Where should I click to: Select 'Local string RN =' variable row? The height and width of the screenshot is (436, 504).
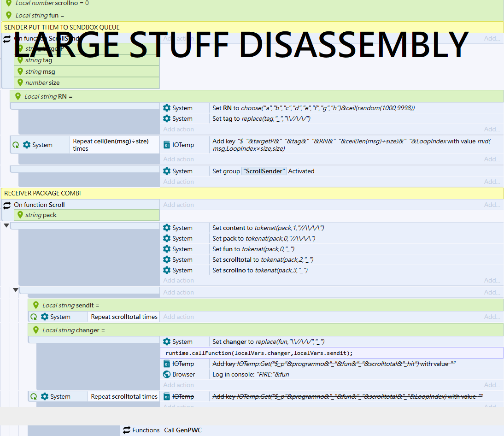click(257, 96)
